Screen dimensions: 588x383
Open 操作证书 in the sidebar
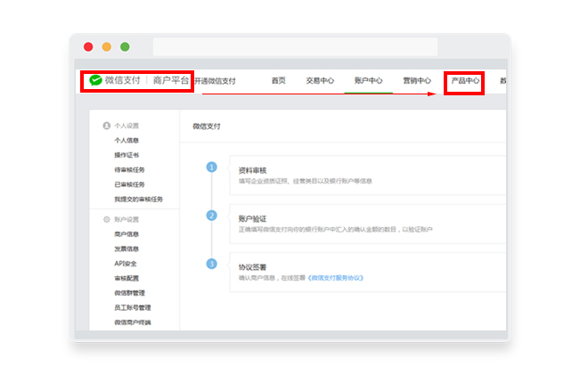click(127, 155)
